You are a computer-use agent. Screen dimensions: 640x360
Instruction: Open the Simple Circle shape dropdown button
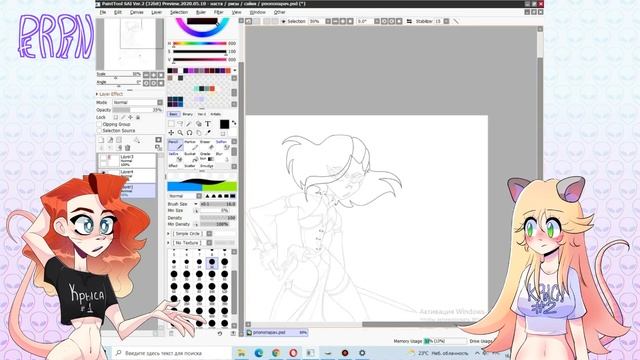209,233
